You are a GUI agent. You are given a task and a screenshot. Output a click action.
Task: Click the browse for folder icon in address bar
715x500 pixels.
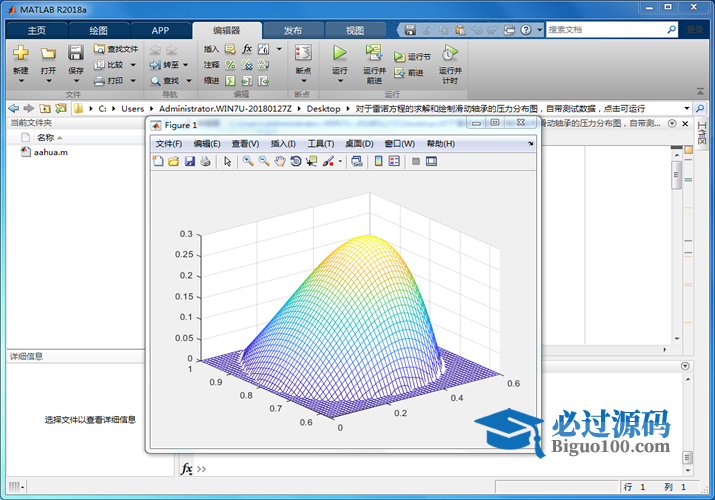[60, 108]
